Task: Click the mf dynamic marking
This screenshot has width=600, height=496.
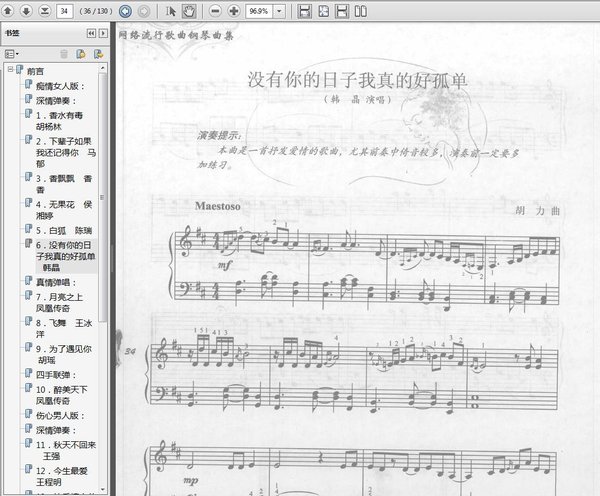Action: (x=225, y=264)
